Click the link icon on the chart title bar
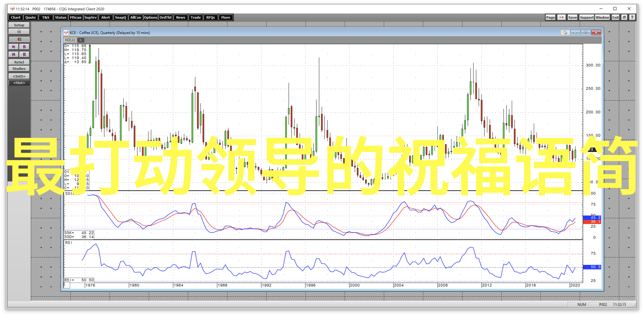 pyautogui.click(x=565, y=32)
